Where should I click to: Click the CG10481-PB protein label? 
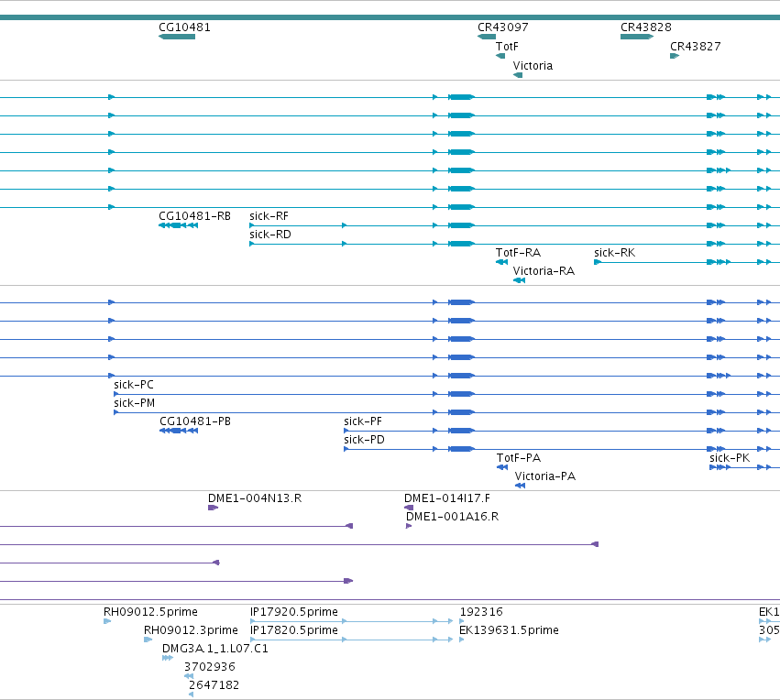[x=195, y=421]
